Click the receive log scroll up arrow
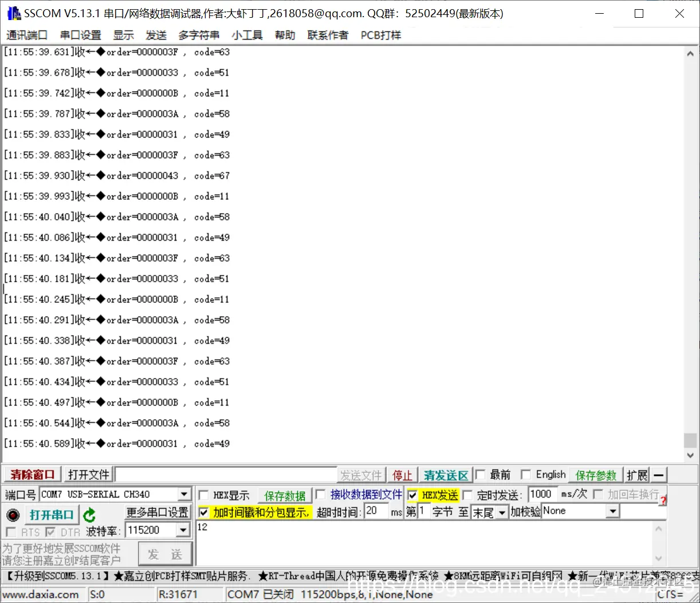700x603 pixels. click(690, 53)
